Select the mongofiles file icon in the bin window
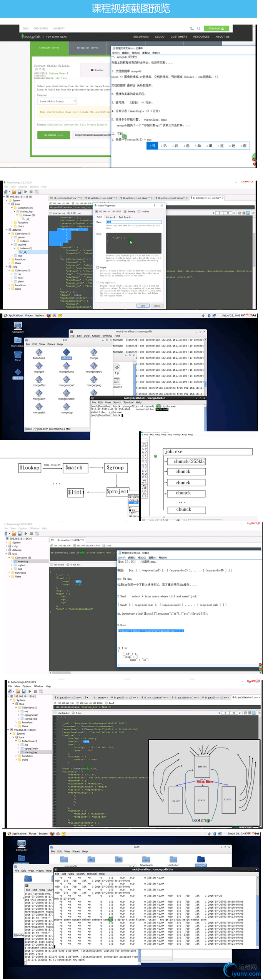The width and height of the screenshot is (263, 980). (39, 381)
